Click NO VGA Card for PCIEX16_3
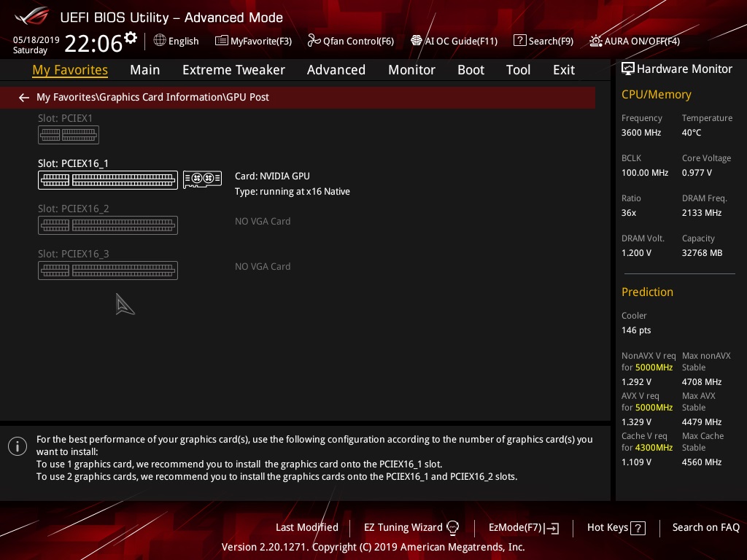 click(263, 267)
